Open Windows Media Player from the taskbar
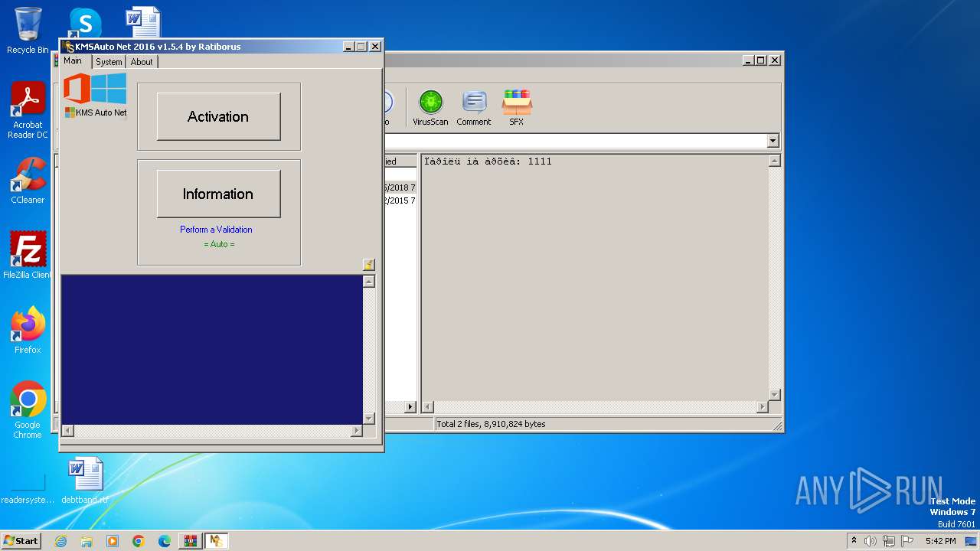The height and width of the screenshot is (551, 980). coord(113,541)
